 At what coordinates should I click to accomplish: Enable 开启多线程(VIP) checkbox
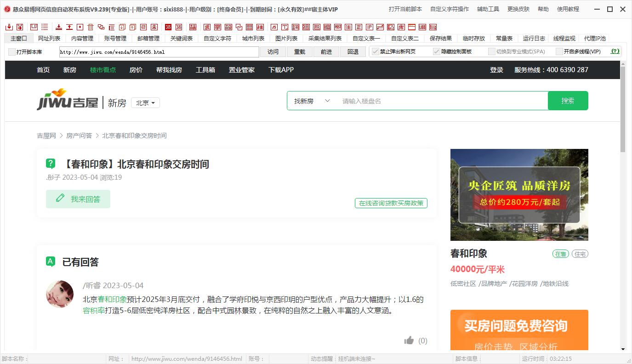(x=559, y=51)
